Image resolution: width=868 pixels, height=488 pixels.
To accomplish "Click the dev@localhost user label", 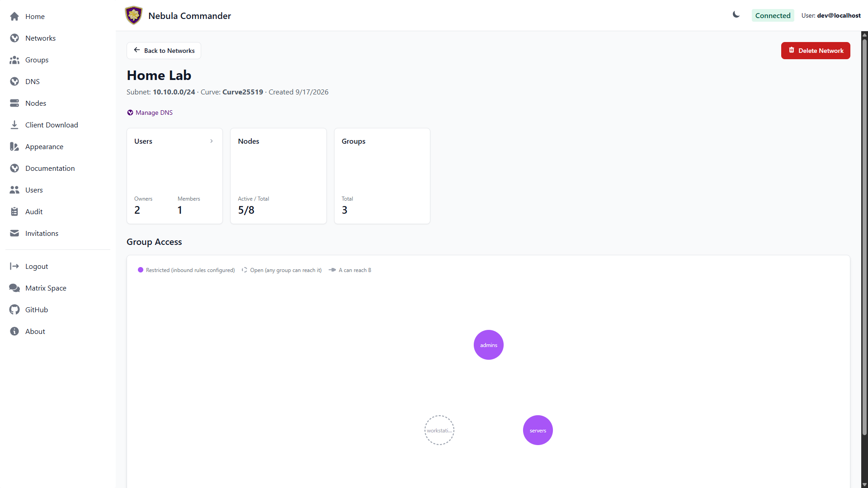I will coord(839,15).
